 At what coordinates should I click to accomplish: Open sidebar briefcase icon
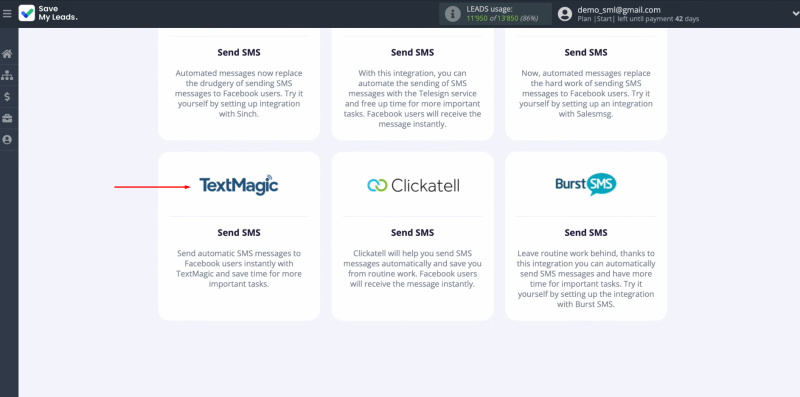[7, 118]
